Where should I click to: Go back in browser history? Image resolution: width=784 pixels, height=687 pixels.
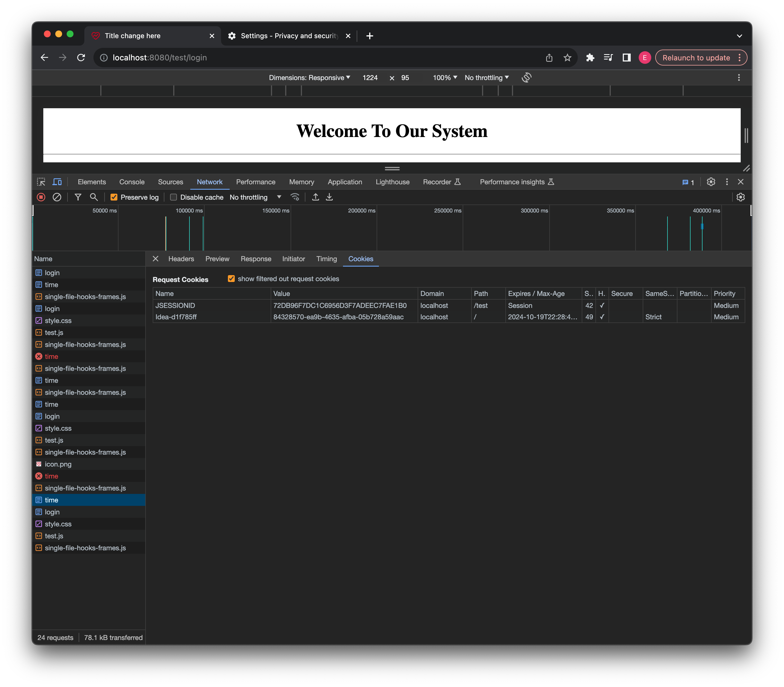tap(44, 58)
